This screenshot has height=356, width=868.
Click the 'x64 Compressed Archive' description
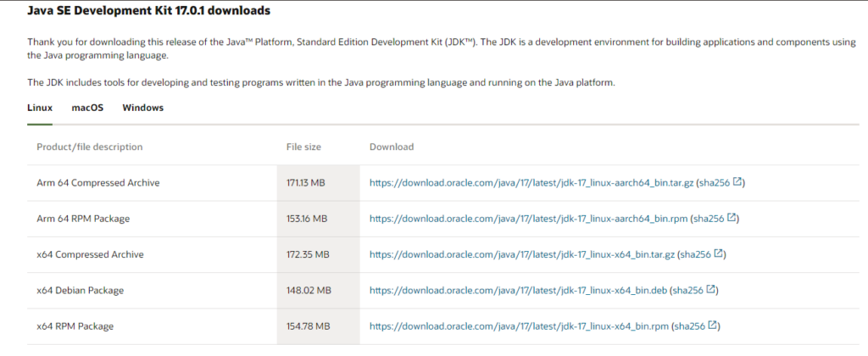point(90,254)
